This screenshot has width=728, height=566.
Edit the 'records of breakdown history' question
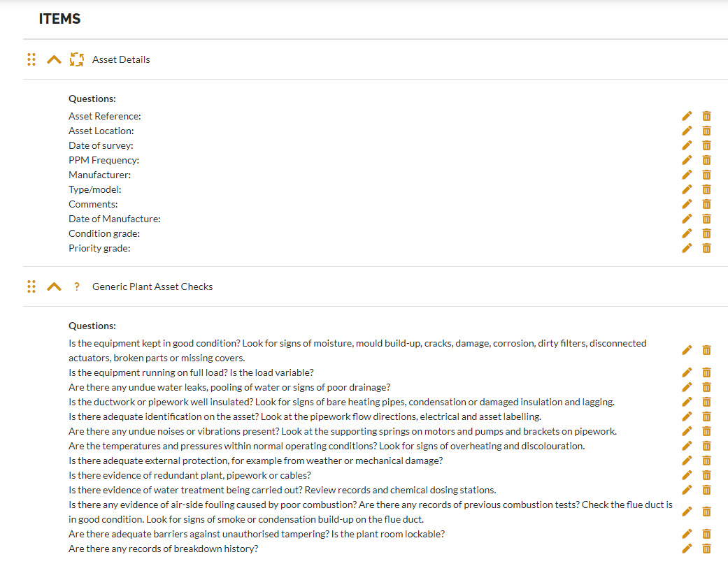pyautogui.click(x=687, y=549)
